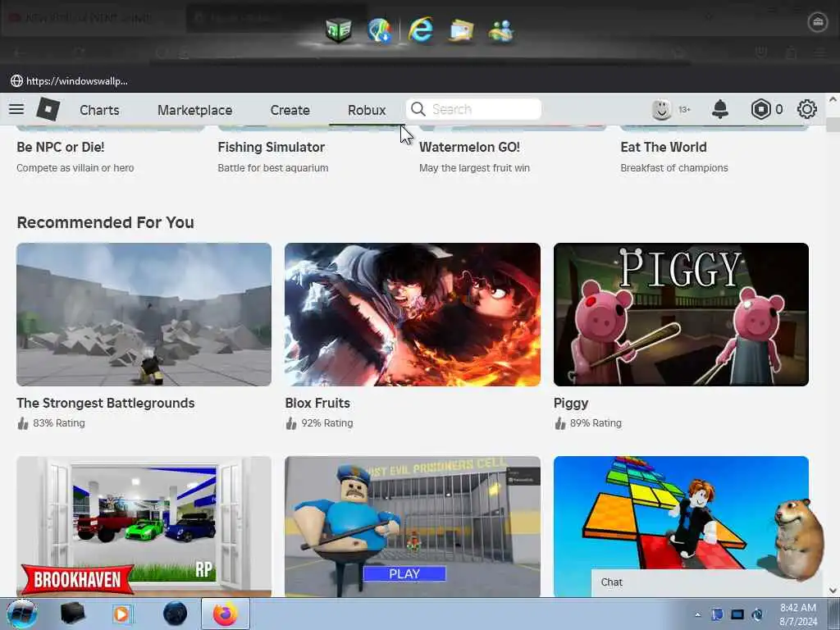The width and height of the screenshot is (840, 630).
Task: Open the dark globe taskbar icon
Action: (176, 614)
